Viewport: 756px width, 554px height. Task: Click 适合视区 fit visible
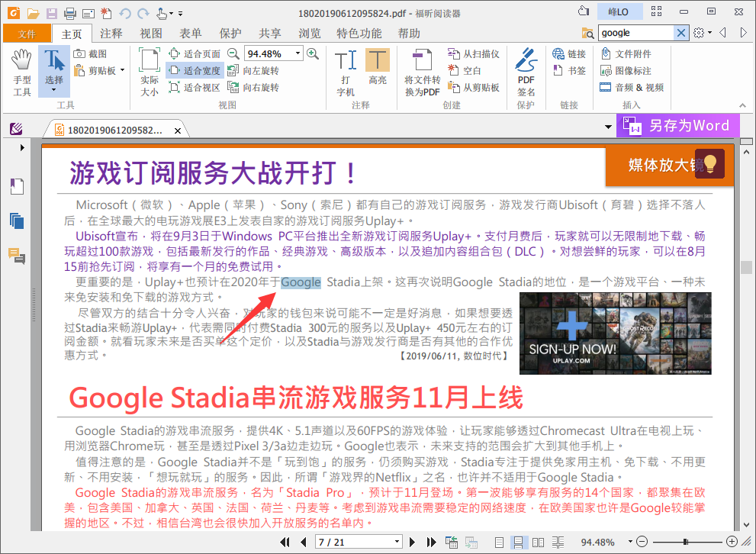coord(195,88)
